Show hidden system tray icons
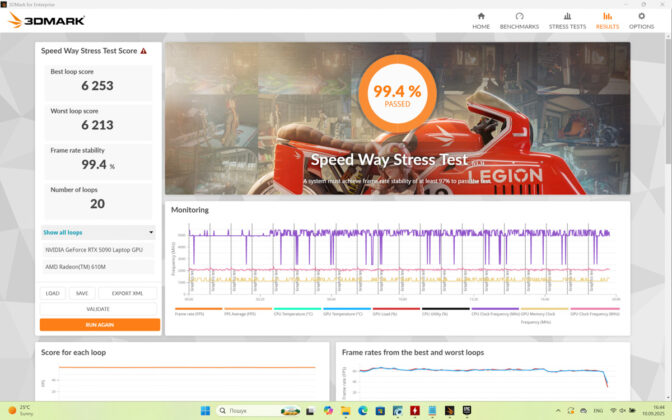The width and height of the screenshot is (672, 420). [558, 411]
